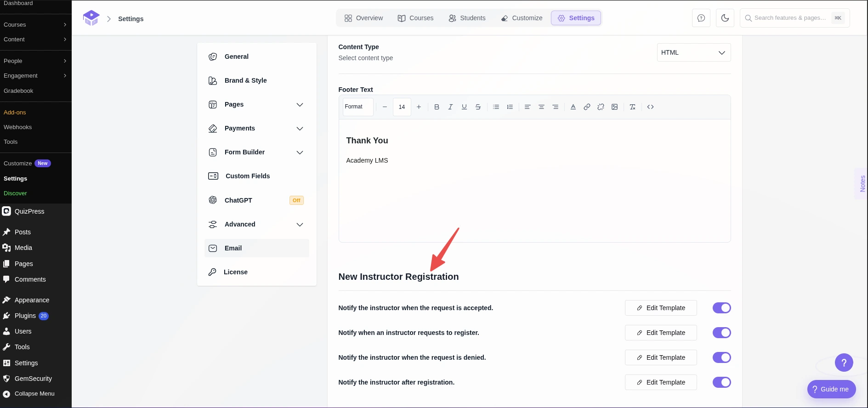The height and width of the screenshot is (408, 868).
Task: Open the code view of the editor
Action: tap(650, 107)
